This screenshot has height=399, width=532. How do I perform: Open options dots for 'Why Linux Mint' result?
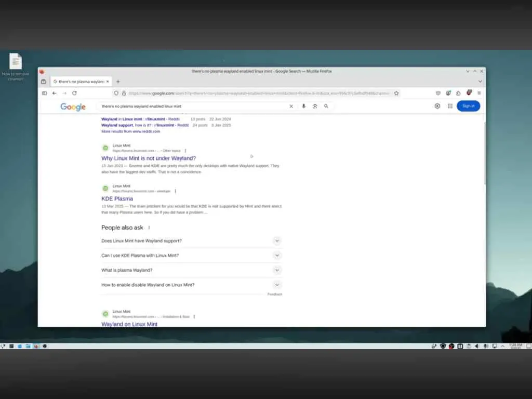click(185, 151)
